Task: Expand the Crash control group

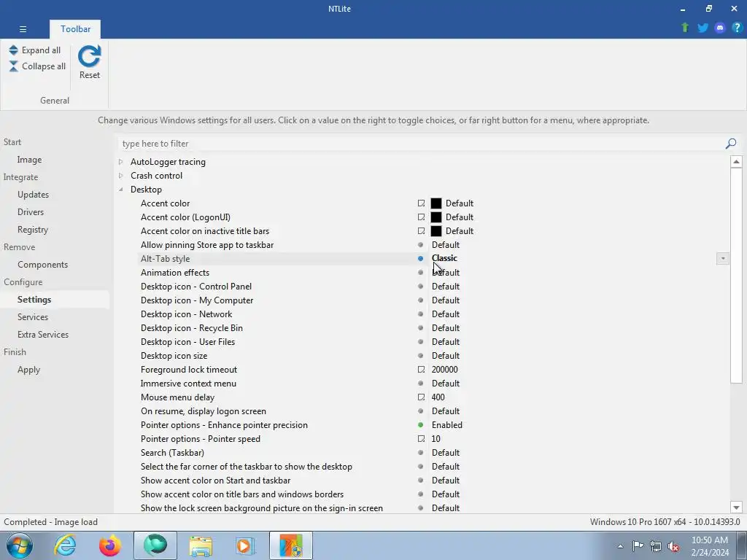Action: (121, 176)
